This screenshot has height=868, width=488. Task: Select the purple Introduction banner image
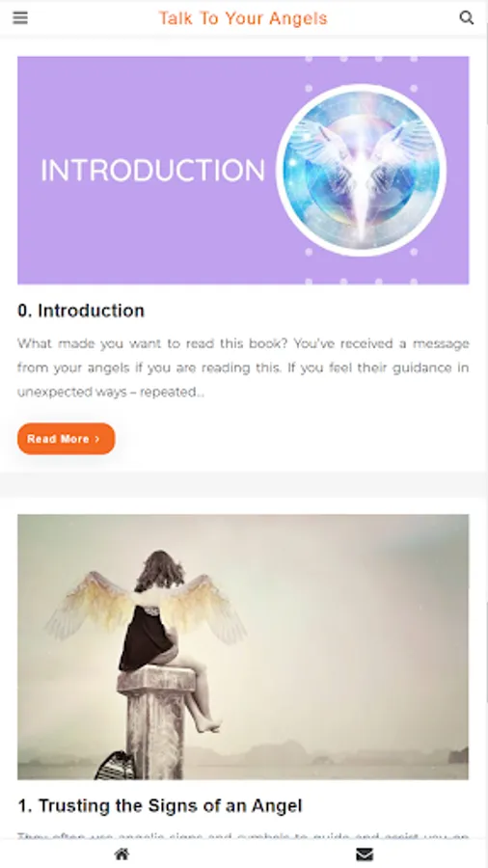(x=243, y=170)
